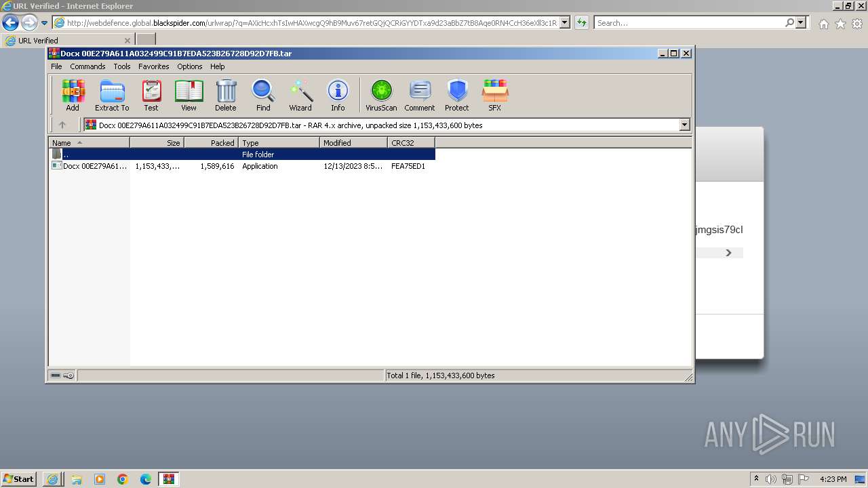
Task: Open the Windows Start menu
Action: pyautogui.click(x=18, y=479)
